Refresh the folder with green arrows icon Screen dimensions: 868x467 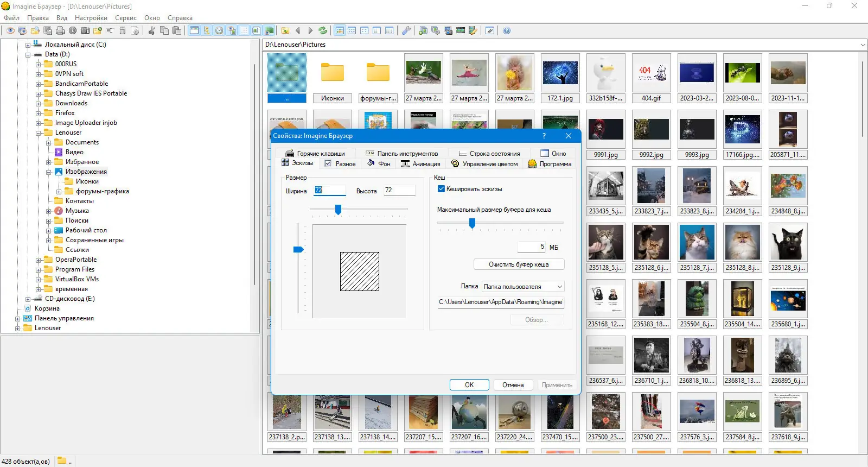tap(323, 31)
